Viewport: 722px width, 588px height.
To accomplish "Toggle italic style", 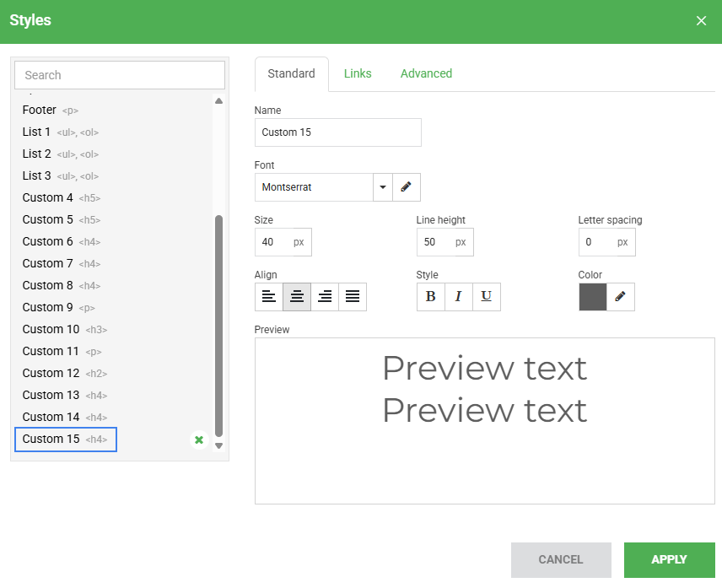I will click(459, 297).
